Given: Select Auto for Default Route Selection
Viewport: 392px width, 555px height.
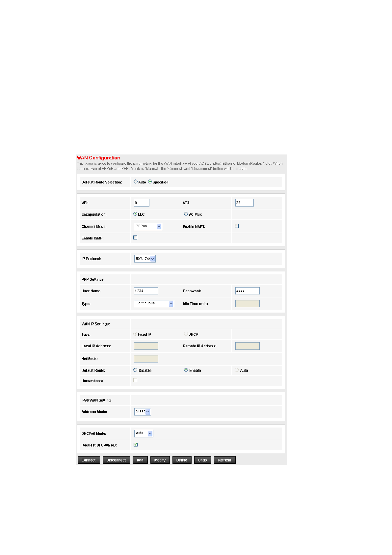Looking at the screenshot, I should (136, 182).
